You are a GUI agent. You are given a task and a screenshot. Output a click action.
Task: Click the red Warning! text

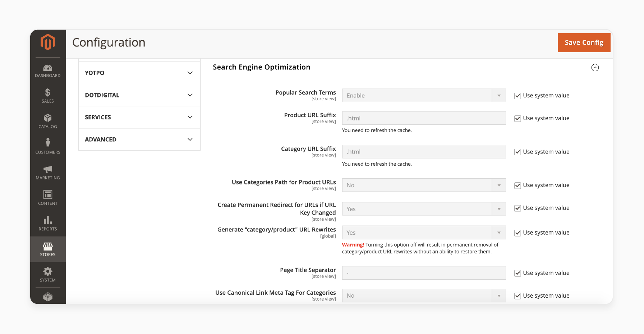pos(353,245)
